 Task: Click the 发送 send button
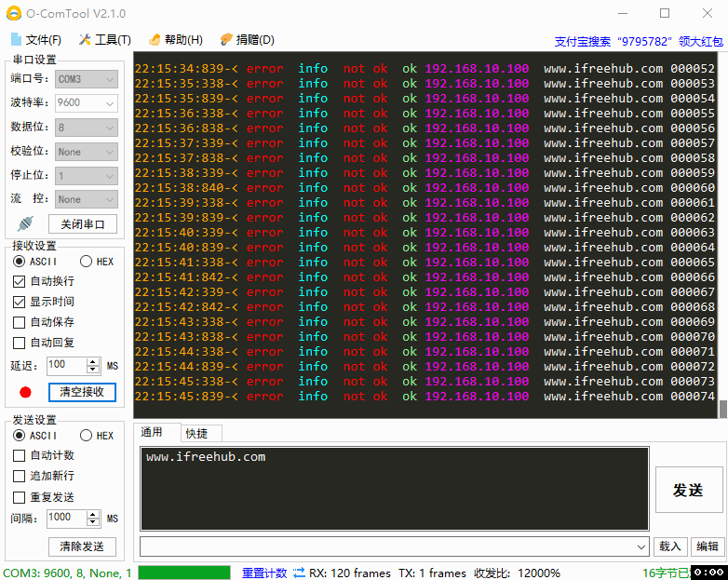coord(689,490)
